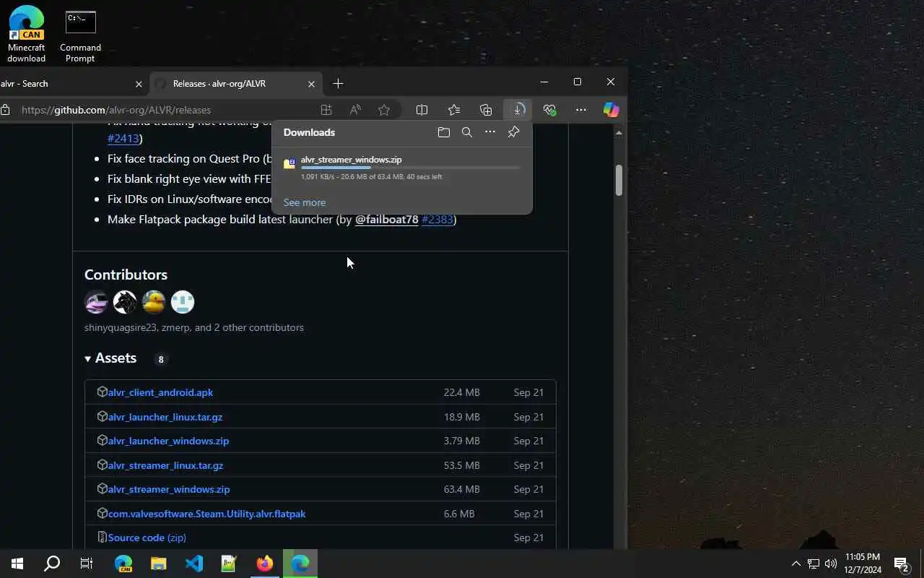Collapse the Assets section

[110, 358]
